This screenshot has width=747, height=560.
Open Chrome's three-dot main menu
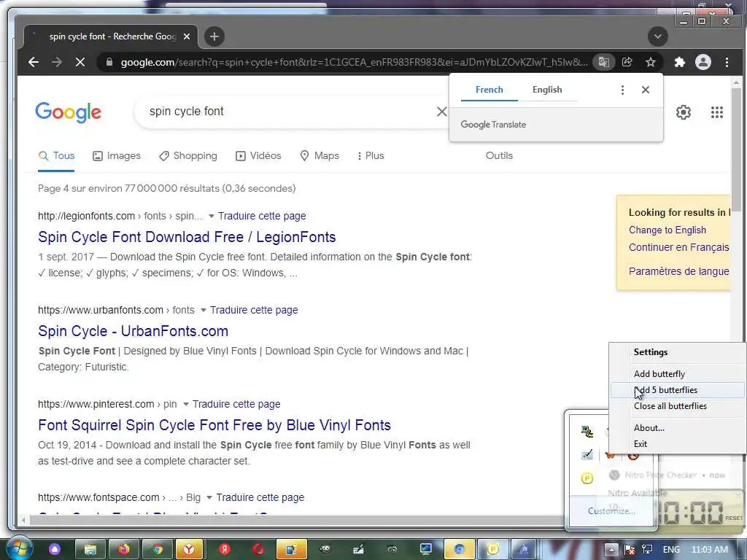point(727,63)
